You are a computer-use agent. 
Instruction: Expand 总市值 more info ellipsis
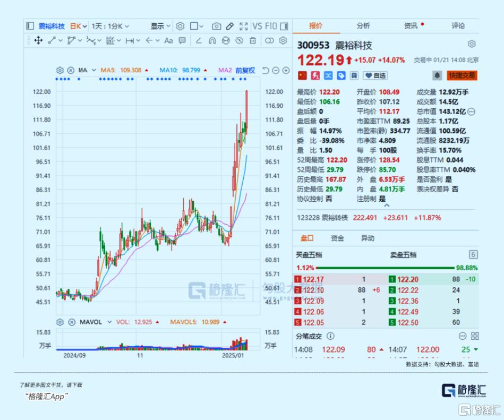click(x=471, y=112)
